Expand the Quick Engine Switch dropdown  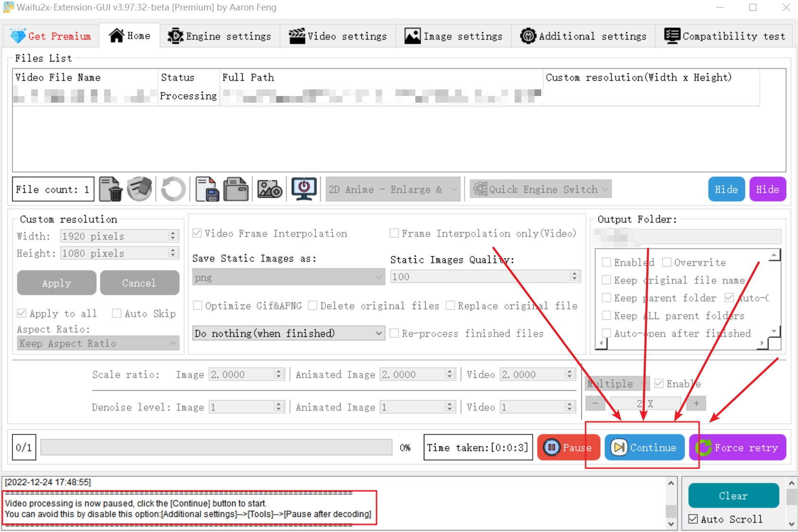pyautogui.click(x=541, y=189)
